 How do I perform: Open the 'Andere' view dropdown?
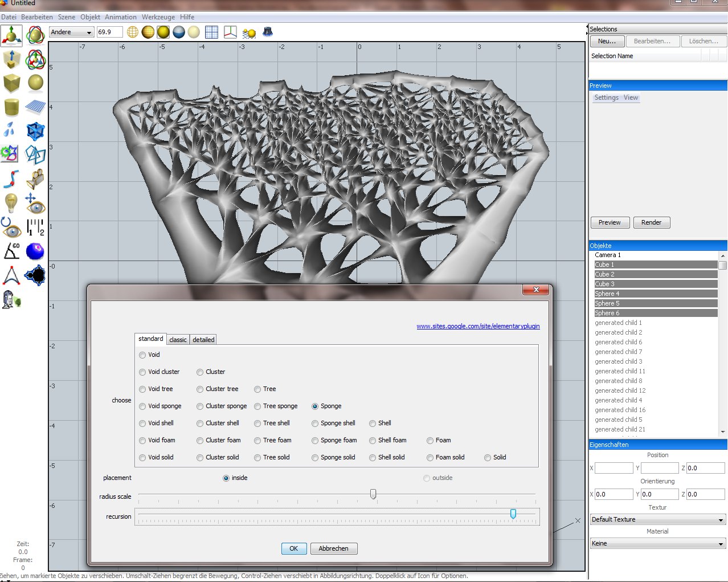(x=71, y=32)
